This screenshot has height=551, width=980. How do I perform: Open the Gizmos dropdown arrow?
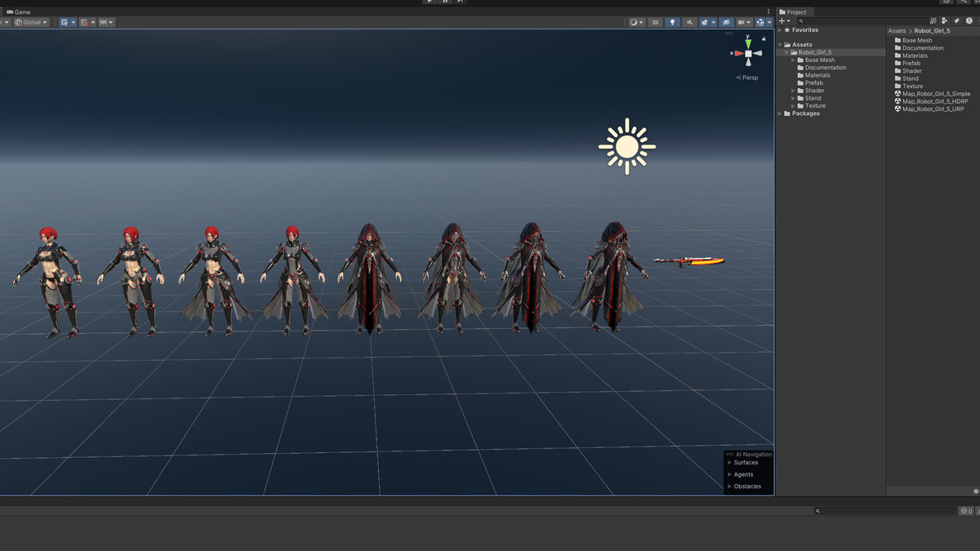769,22
